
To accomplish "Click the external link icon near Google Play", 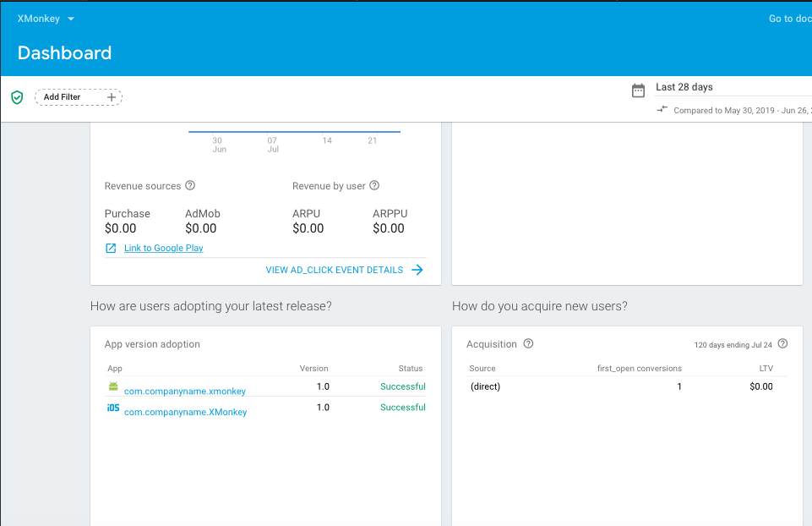I will click(111, 249).
